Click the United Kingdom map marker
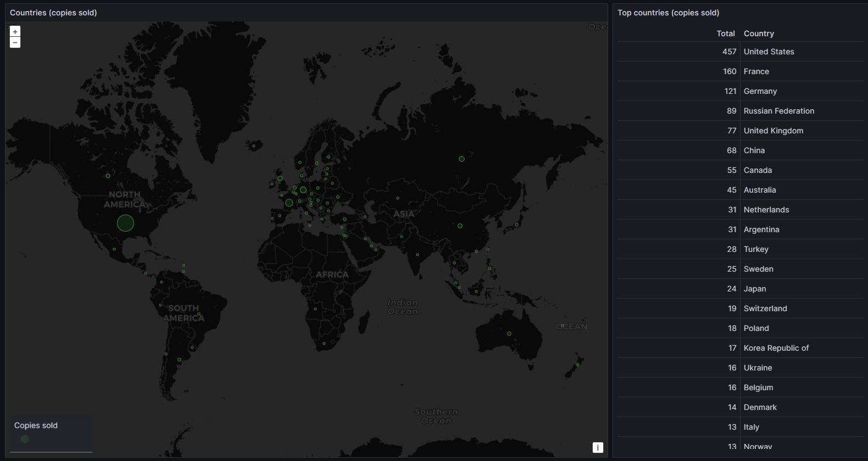Image resolution: width=868 pixels, height=461 pixels. click(280, 178)
